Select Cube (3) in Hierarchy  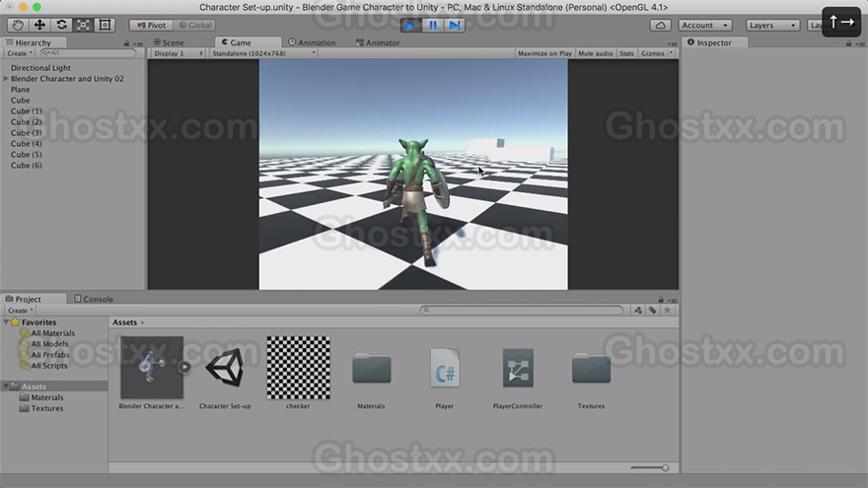point(26,133)
